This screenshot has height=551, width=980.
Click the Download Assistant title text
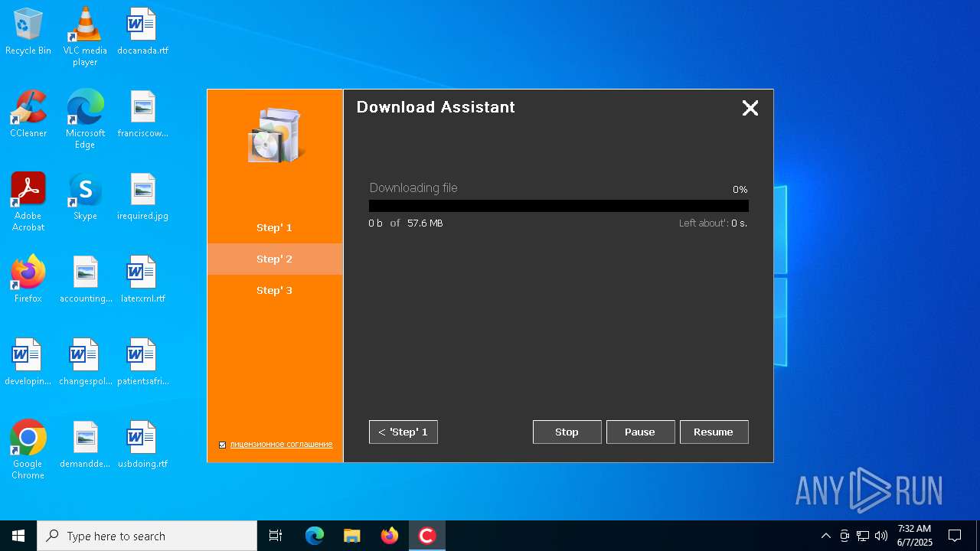coord(436,107)
